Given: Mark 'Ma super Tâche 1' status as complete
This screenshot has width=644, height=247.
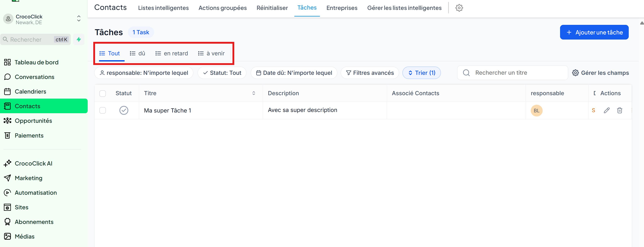Looking at the screenshot, I should tap(124, 110).
